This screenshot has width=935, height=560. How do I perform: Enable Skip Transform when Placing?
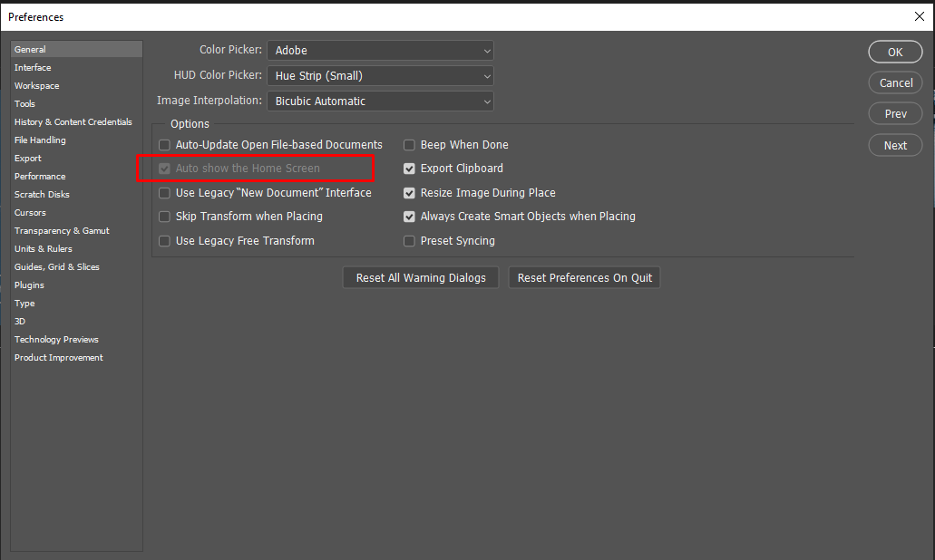tap(164, 216)
